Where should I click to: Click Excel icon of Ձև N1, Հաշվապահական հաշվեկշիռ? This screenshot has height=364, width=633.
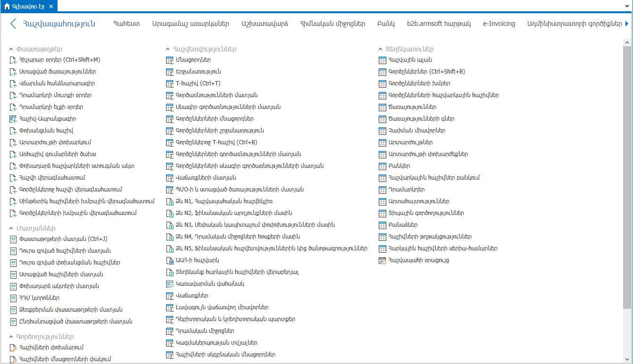coord(170,202)
